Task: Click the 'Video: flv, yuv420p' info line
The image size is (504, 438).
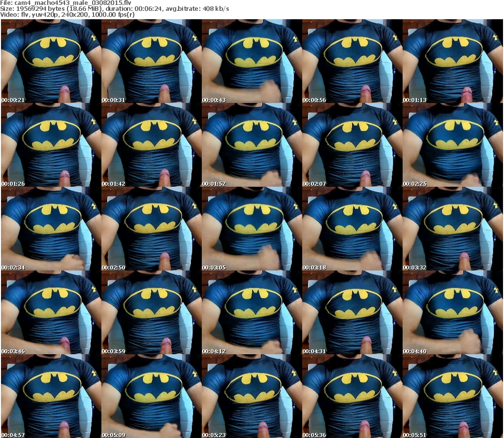Action: click(x=67, y=15)
